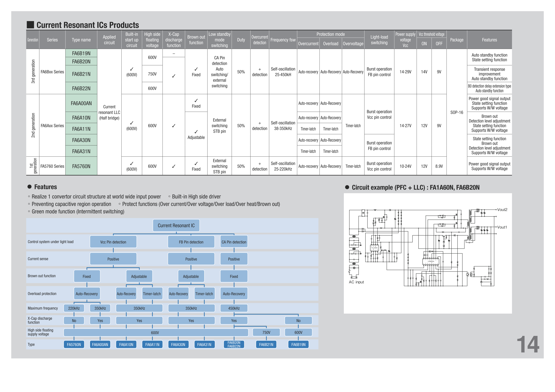This screenshot has height=392, width=555.
Task: Click the X-Cap discharge No box above FA5760N
Action: tap(74, 321)
